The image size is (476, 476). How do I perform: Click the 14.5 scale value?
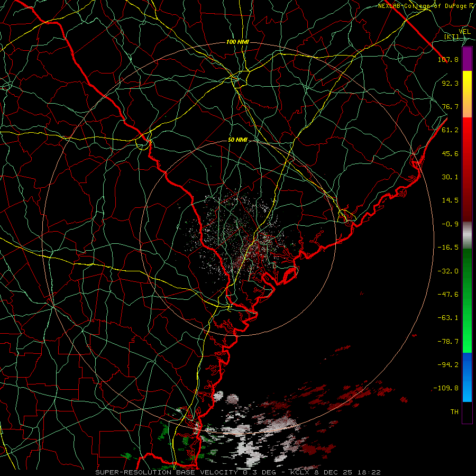coord(450,200)
